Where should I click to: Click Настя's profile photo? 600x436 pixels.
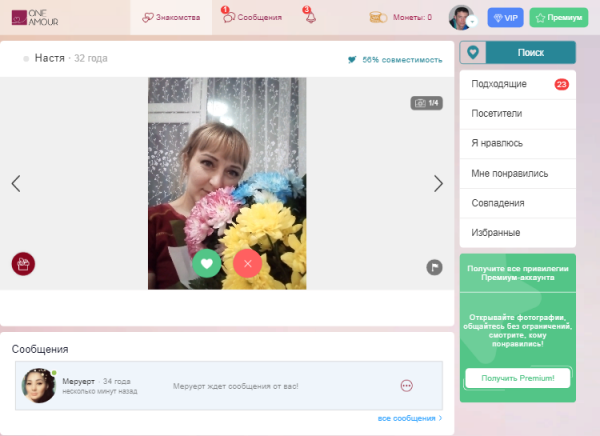click(x=227, y=160)
